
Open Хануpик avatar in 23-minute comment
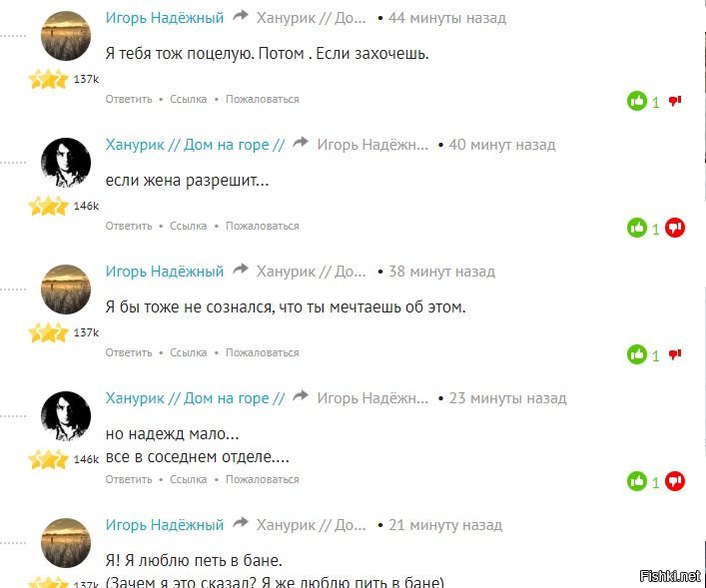66,416
